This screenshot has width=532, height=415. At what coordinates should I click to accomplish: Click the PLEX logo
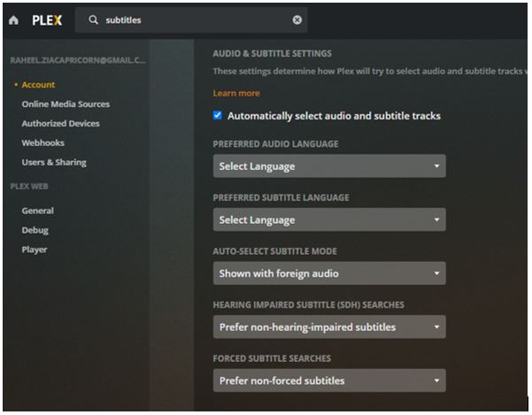coord(47,20)
